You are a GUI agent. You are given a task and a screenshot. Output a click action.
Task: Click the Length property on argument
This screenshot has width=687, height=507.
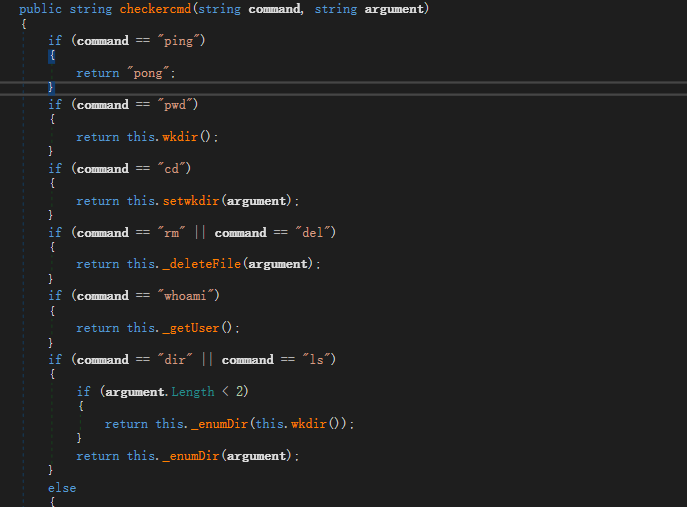(x=192, y=392)
